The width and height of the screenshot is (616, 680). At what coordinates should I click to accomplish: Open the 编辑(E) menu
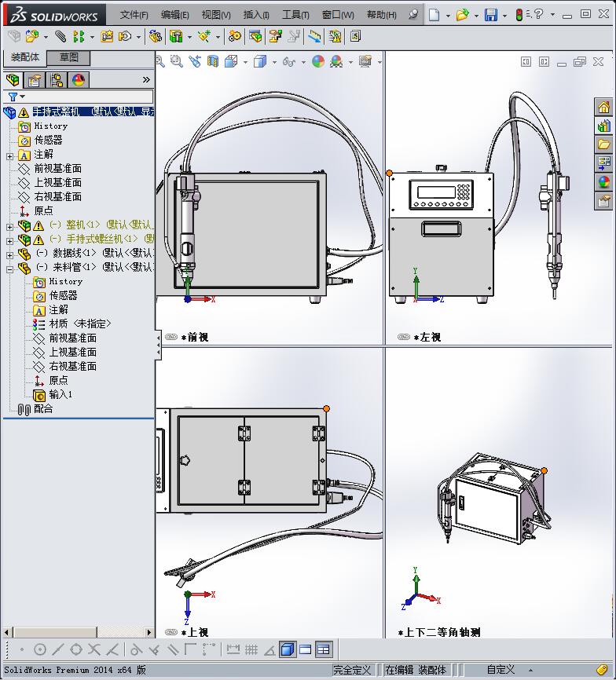coord(175,15)
